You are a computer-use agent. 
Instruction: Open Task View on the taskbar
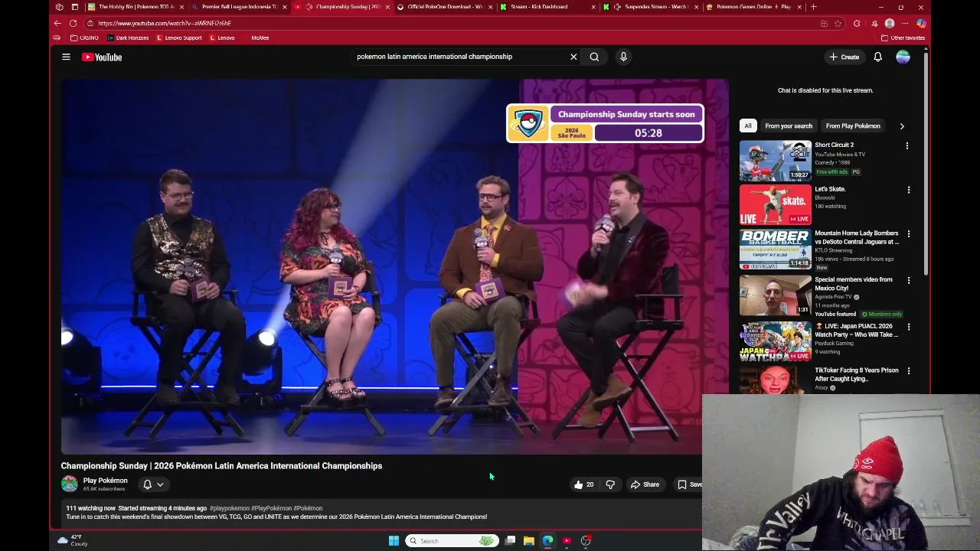(x=510, y=541)
